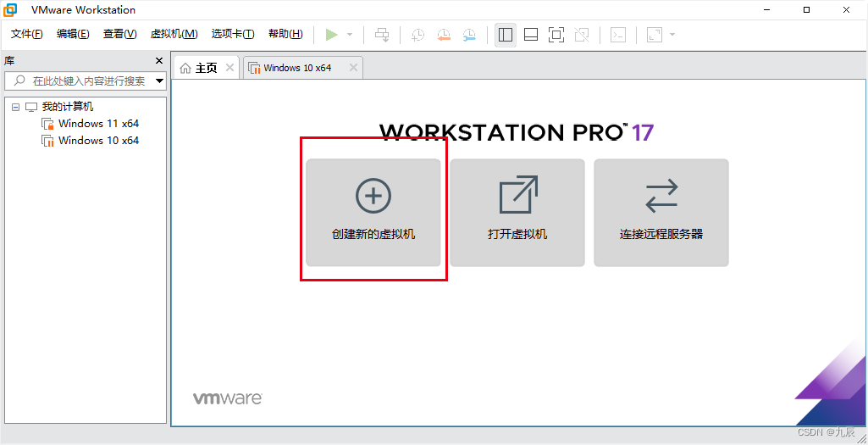Click the VMware Workstation title bar app icon
Image resolution: width=868 pixels, height=445 pixels.
10,10
